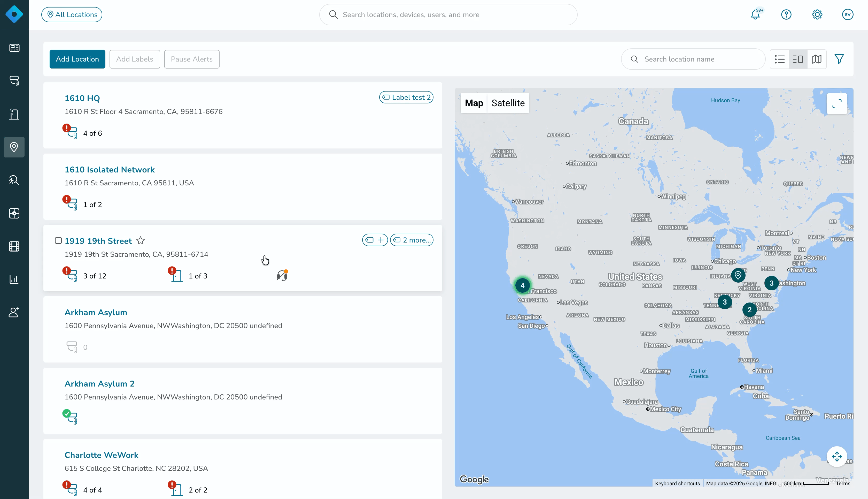This screenshot has height=499, width=868.
Task: Open the help question mark icon
Action: tap(786, 14)
